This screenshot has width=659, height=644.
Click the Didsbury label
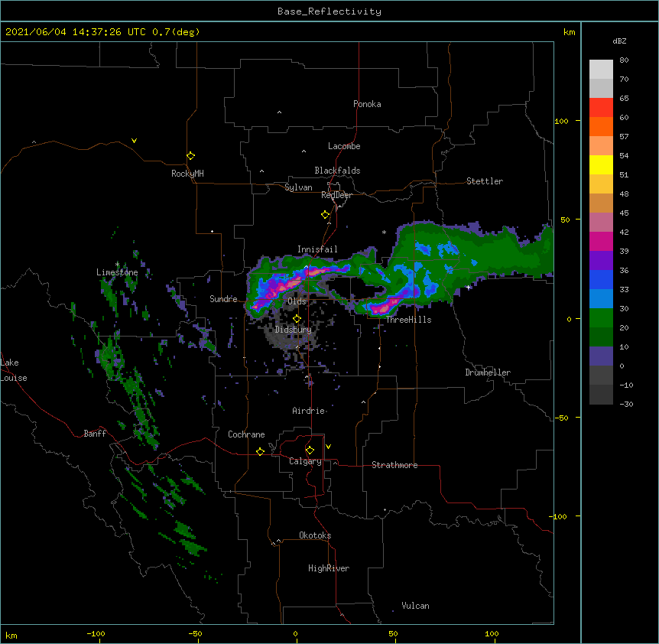(293, 330)
